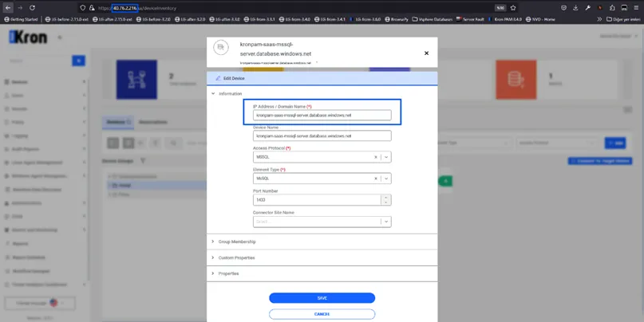Click the wrench icon in the browser toolbar

click(x=587, y=8)
